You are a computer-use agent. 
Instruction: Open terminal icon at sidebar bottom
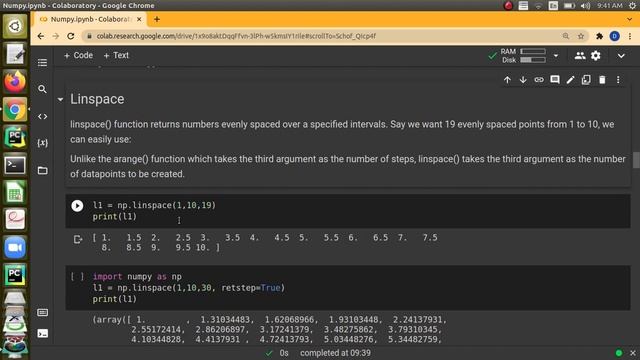[42, 333]
